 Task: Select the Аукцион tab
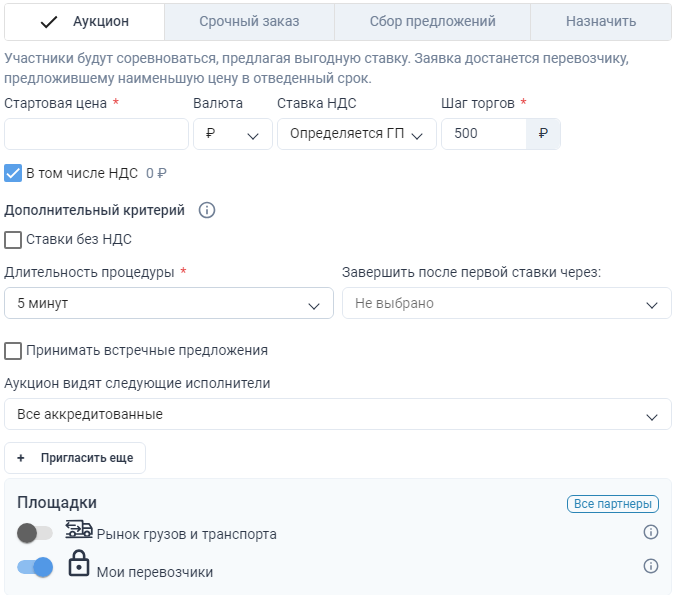pyautogui.click(x=85, y=21)
